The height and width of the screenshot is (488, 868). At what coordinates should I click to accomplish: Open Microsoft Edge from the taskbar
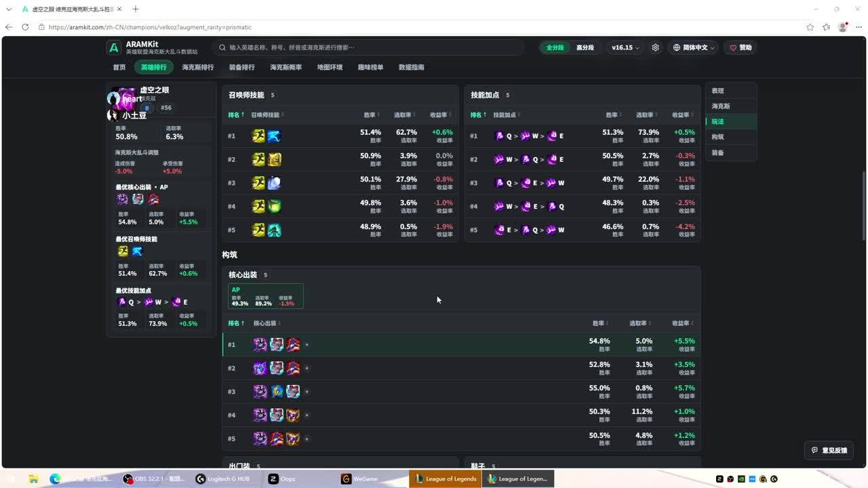tap(56, 479)
